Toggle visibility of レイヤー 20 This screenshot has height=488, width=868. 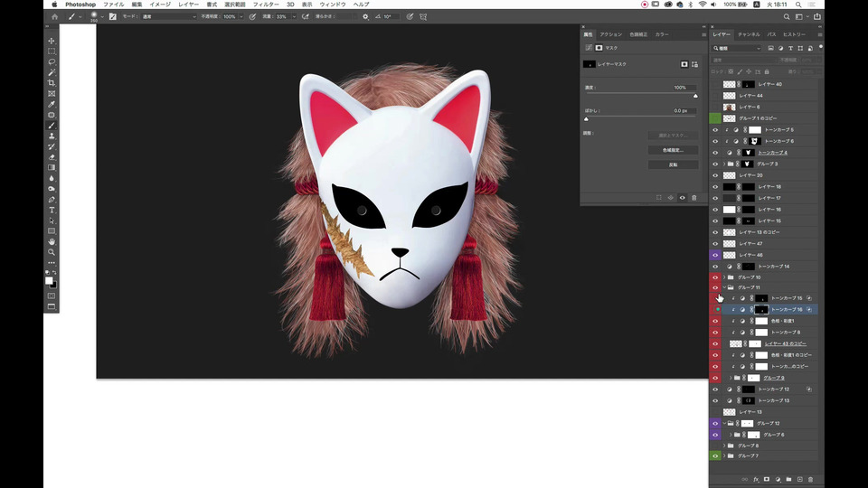click(x=715, y=175)
